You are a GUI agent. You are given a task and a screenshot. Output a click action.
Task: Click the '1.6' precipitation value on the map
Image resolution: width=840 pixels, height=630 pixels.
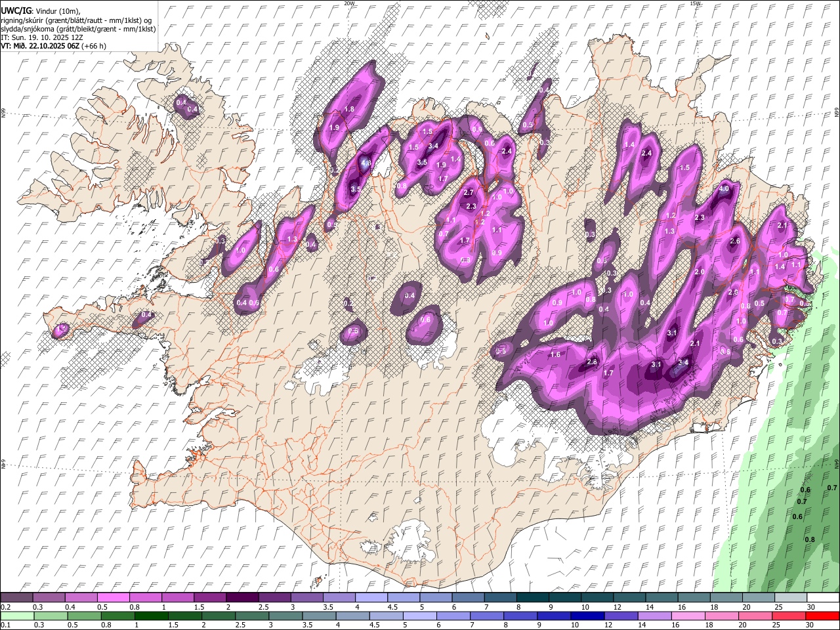point(555,355)
